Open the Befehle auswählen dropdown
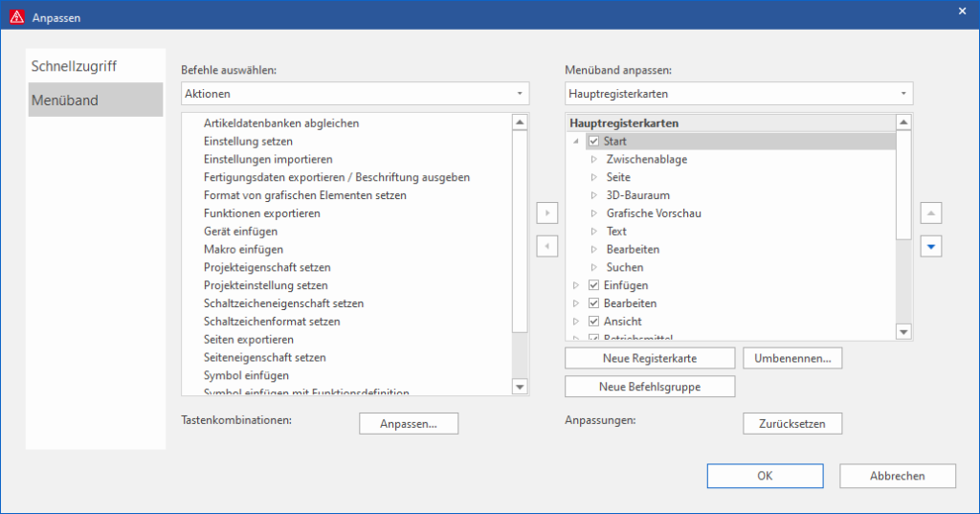980x514 pixels. 355,94
